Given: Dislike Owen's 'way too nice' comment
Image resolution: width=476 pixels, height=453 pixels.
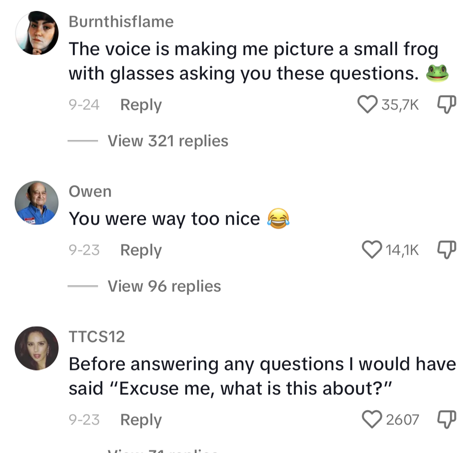Looking at the screenshot, I should pyautogui.click(x=447, y=249).
